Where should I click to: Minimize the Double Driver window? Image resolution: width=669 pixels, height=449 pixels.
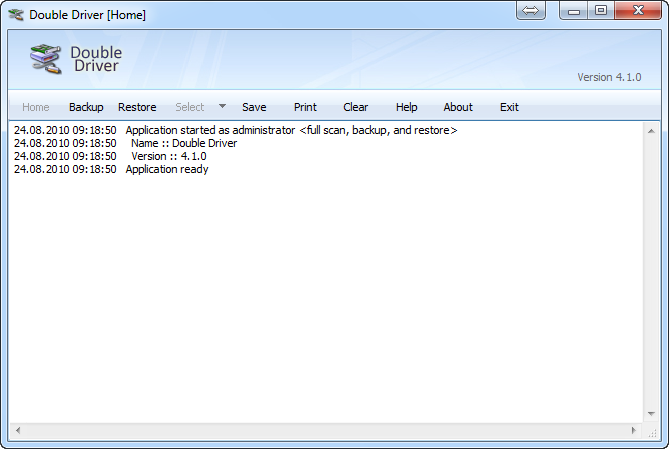(574, 10)
